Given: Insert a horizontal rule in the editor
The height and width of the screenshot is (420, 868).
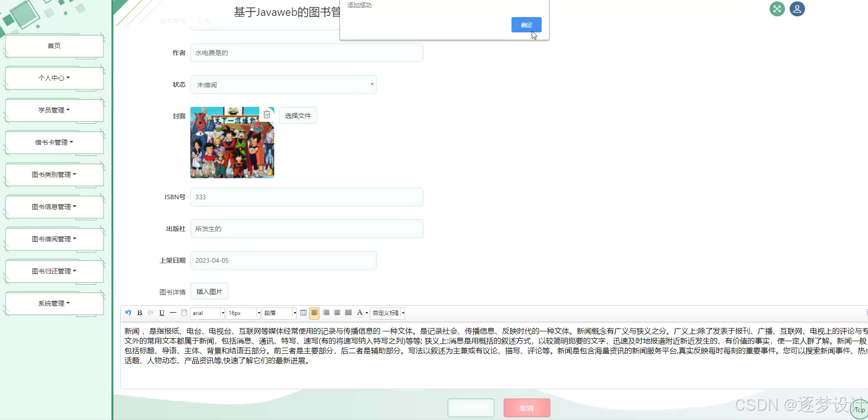Looking at the screenshot, I should (173, 313).
